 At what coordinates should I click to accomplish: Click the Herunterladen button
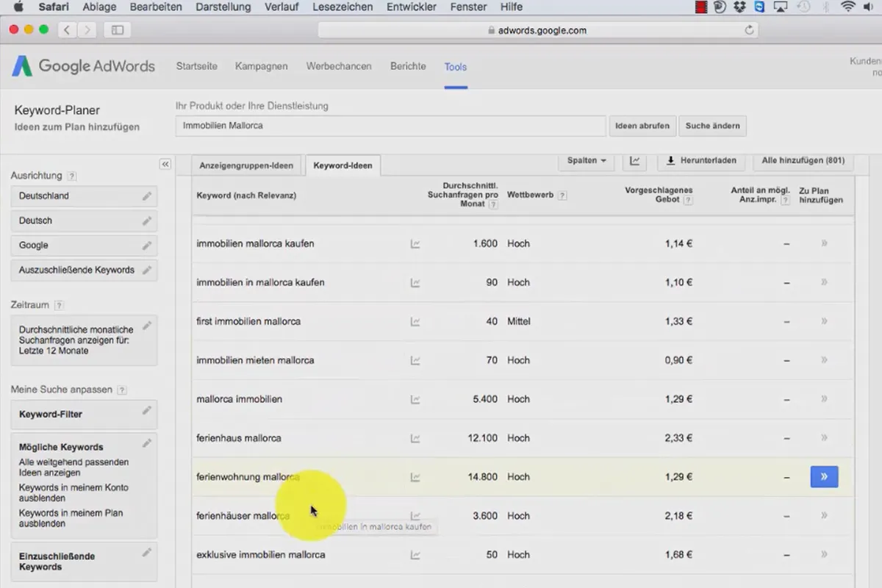click(x=700, y=160)
